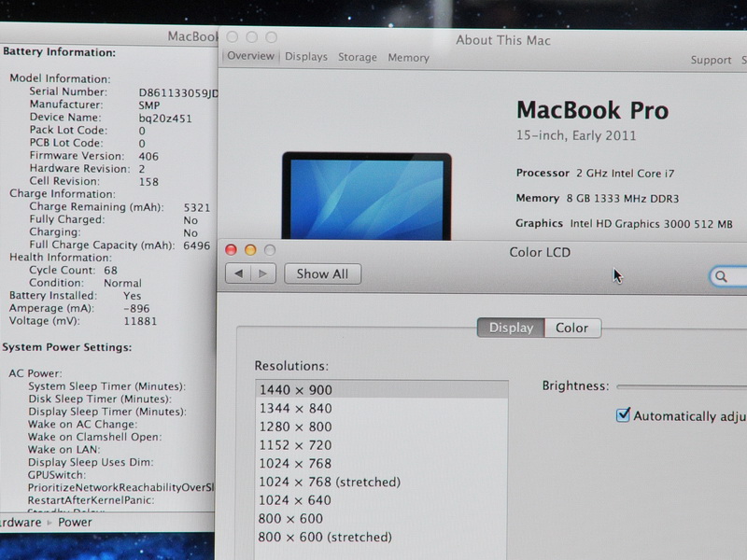The height and width of the screenshot is (560, 747).
Task: Click the Wake on Clamshell Open row
Action: [x=95, y=437]
